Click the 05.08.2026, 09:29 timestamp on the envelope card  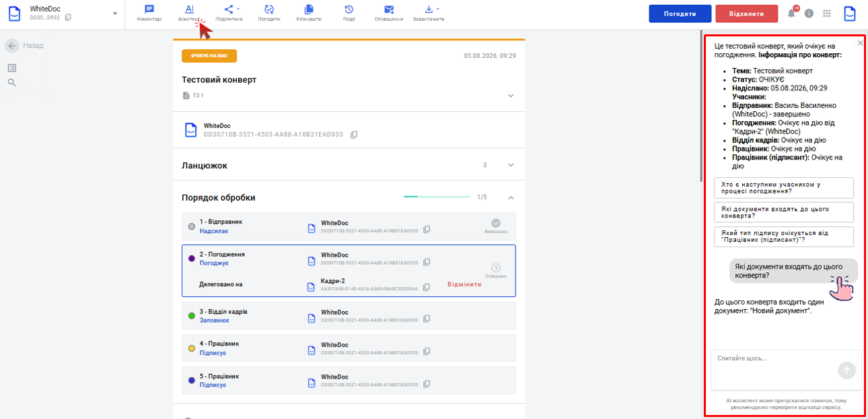[x=490, y=56]
